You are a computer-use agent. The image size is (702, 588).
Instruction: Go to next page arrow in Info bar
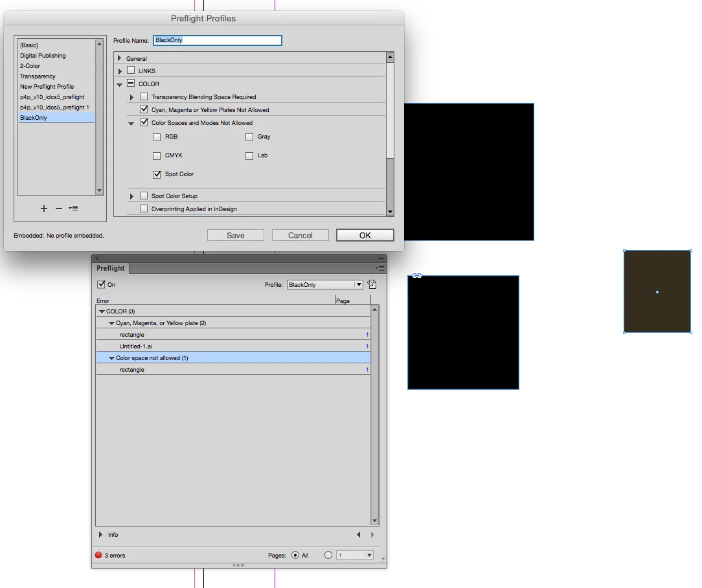click(x=372, y=534)
